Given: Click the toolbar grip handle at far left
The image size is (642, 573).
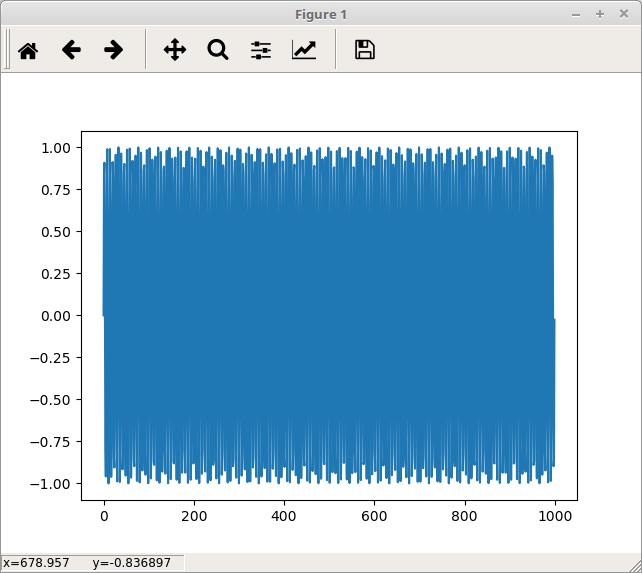Looking at the screenshot, I should (x=7, y=50).
